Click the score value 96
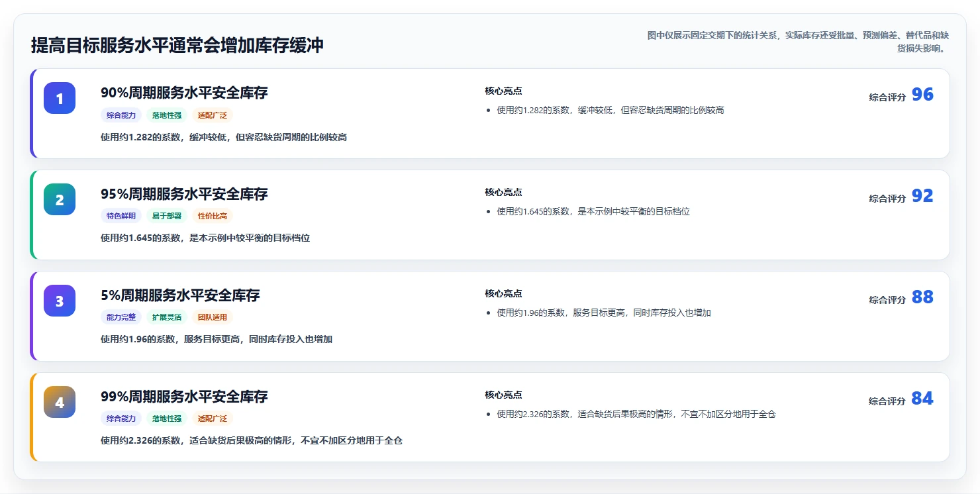 point(922,95)
